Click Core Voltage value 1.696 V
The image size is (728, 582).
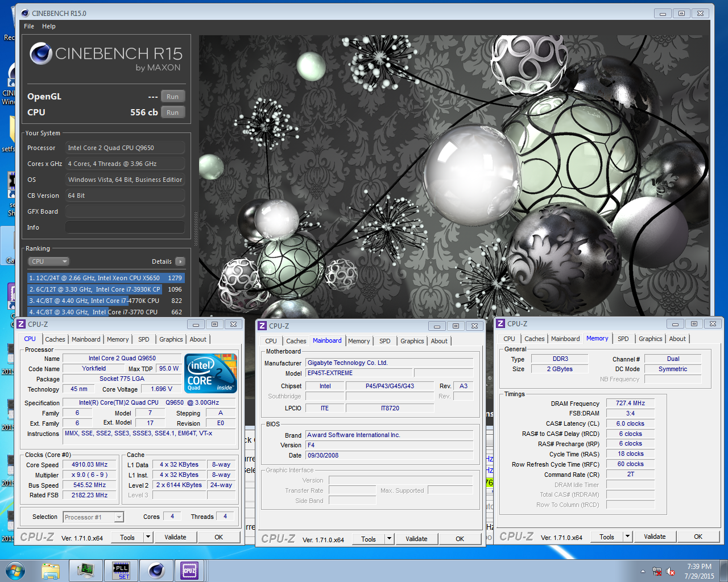[x=162, y=389]
